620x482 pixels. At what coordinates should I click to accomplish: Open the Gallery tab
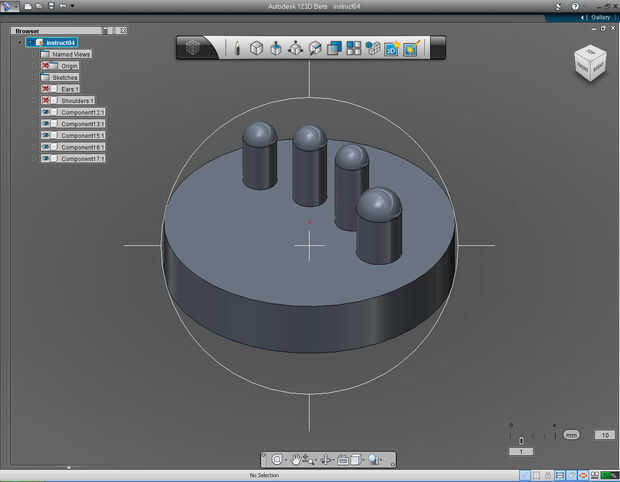[x=599, y=17]
